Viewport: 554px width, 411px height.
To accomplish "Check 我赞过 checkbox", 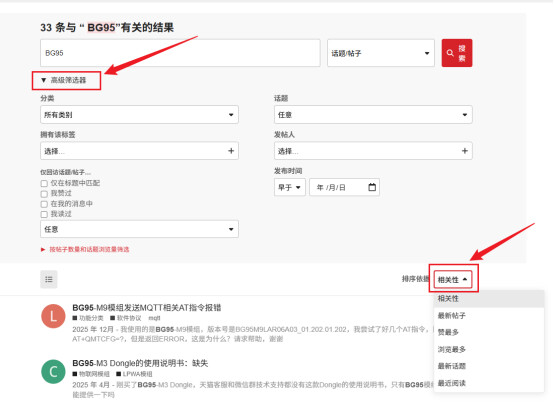I will point(44,194).
